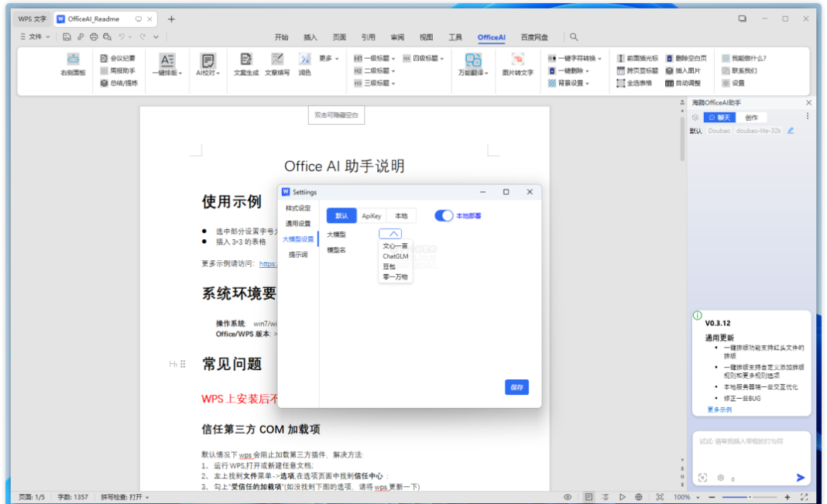Toggle 拼写检查 in the status bar
The width and height of the screenshot is (827, 504).
coord(125,497)
